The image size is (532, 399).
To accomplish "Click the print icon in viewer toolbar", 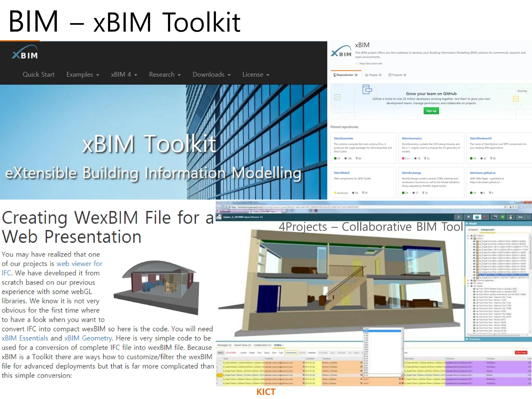I will pyautogui.click(x=510, y=217).
